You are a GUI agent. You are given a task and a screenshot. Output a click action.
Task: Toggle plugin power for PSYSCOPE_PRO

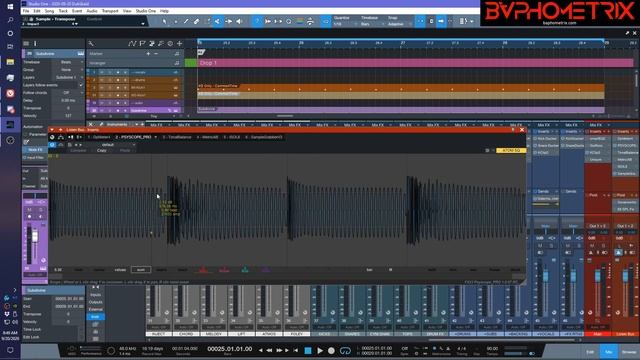tap(52, 144)
